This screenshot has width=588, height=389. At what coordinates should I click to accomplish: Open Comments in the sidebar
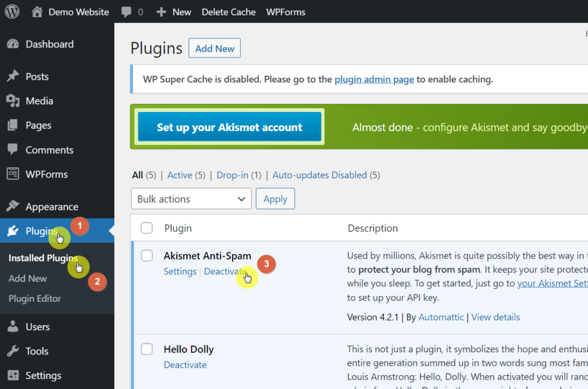[x=49, y=150]
